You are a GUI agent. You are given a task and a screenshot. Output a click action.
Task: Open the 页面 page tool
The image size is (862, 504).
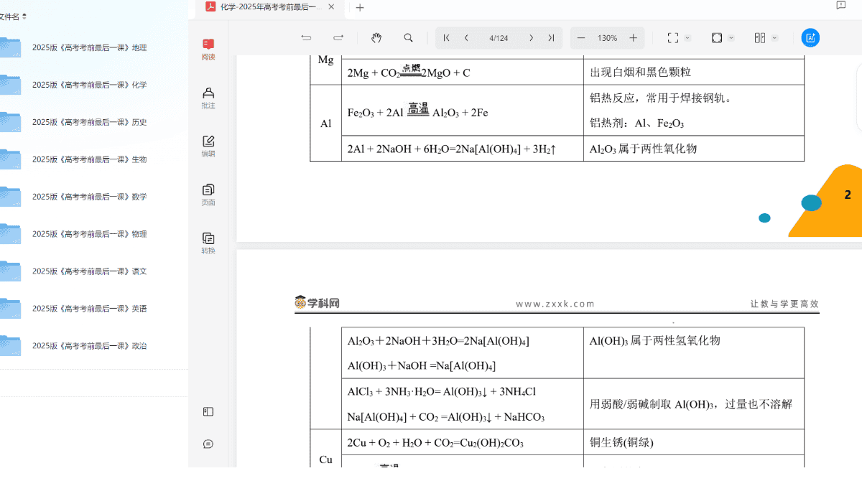click(x=208, y=194)
